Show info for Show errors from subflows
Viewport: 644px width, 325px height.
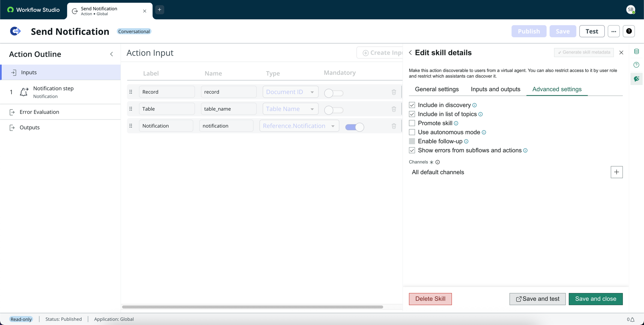pos(525,150)
